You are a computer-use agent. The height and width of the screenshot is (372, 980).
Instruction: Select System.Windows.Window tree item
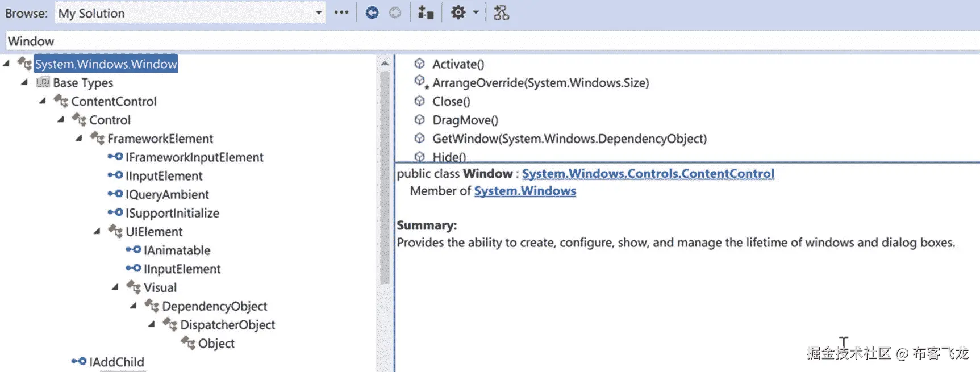coord(106,64)
